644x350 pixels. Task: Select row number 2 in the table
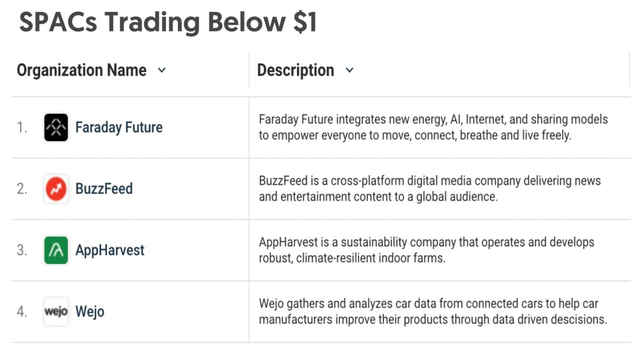tap(22, 189)
